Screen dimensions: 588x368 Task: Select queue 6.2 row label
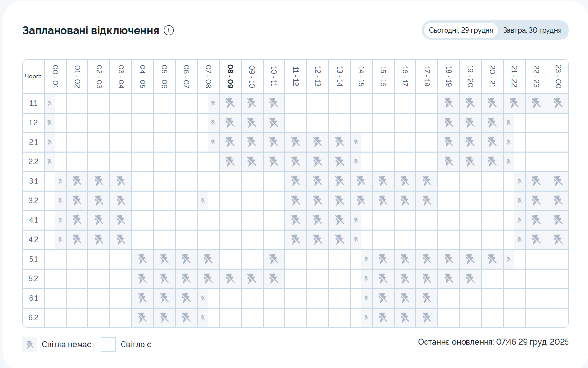33,318
